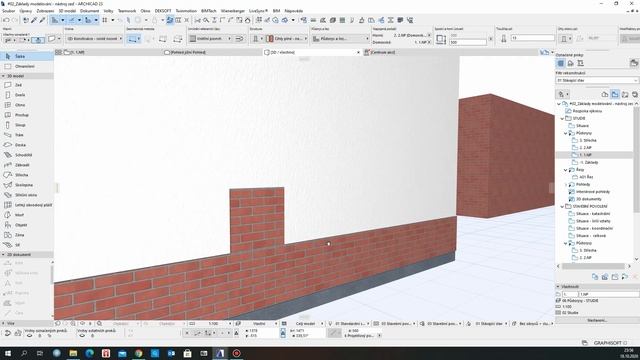Viewport: 640px width, 360px height.
Task: Select the Zóna tool
Action: click(27, 235)
